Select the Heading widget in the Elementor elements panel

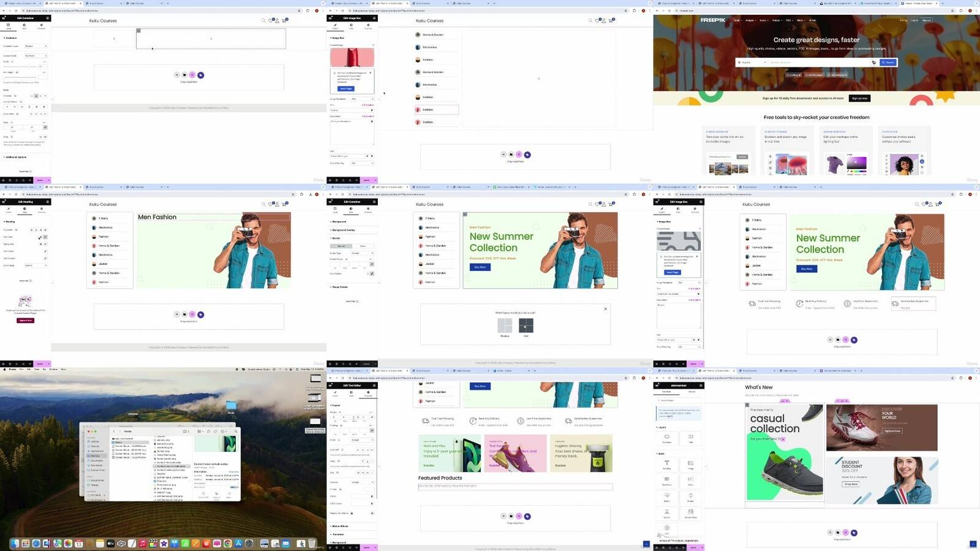coord(667,465)
